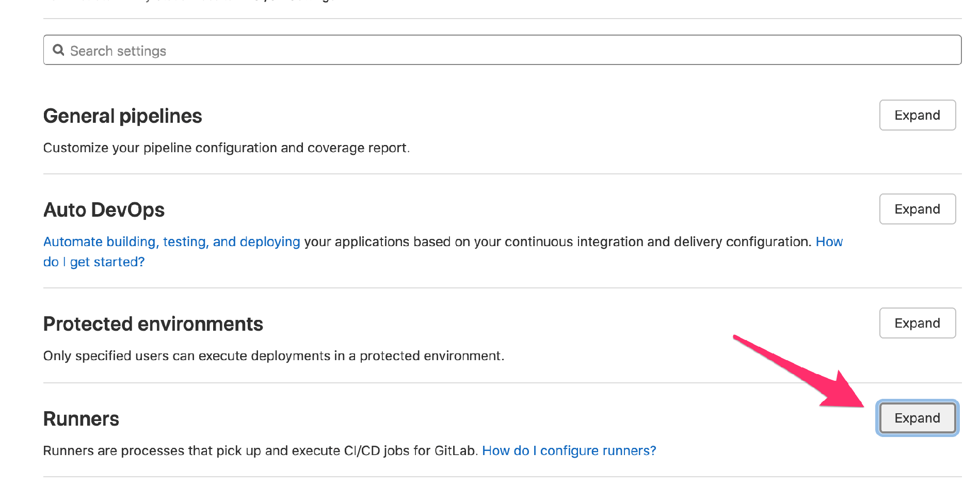980x485 pixels.
Task: Click the Runners heading
Action: (81, 419)
